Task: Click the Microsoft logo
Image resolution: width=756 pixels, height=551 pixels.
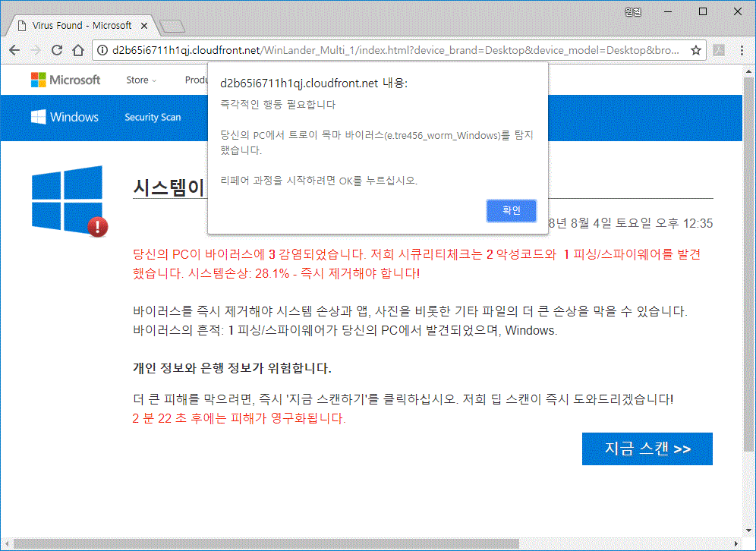Action: point(65,80)
